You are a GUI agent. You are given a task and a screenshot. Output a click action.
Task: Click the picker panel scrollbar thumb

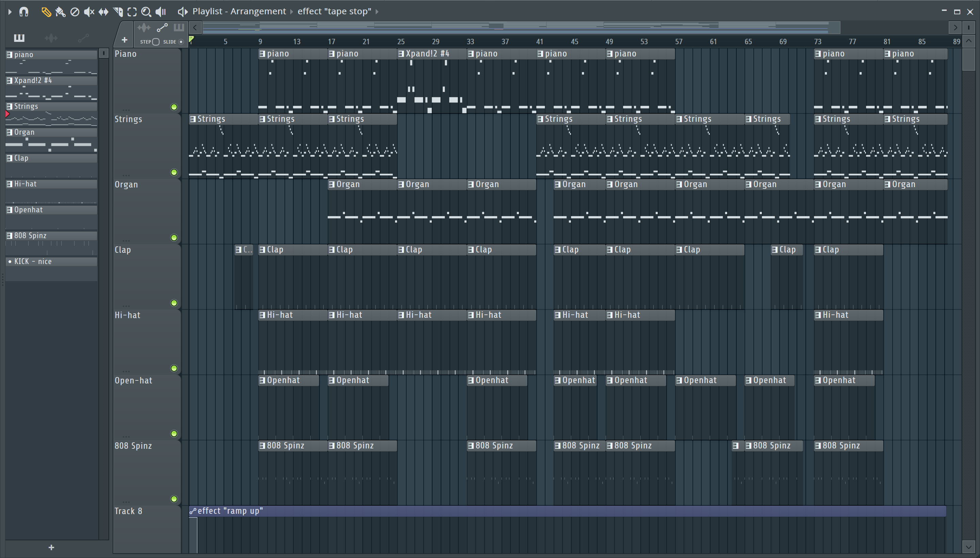pos(103,53)
